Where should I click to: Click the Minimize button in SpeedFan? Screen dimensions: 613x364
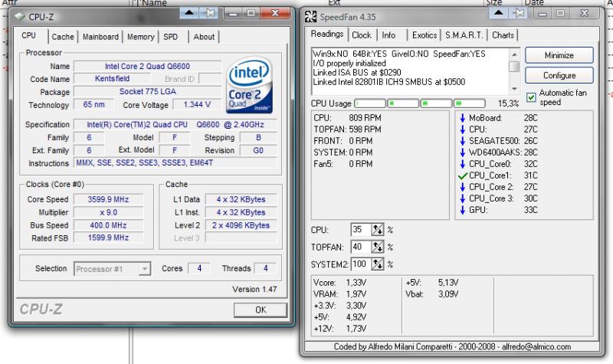click(x=559, y=55)
